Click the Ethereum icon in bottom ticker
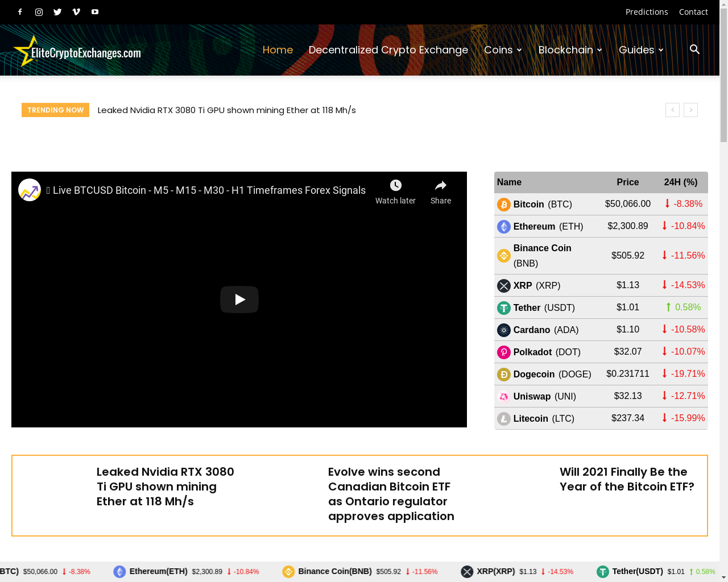The image size is (728, 582). [x=119, y=572]
